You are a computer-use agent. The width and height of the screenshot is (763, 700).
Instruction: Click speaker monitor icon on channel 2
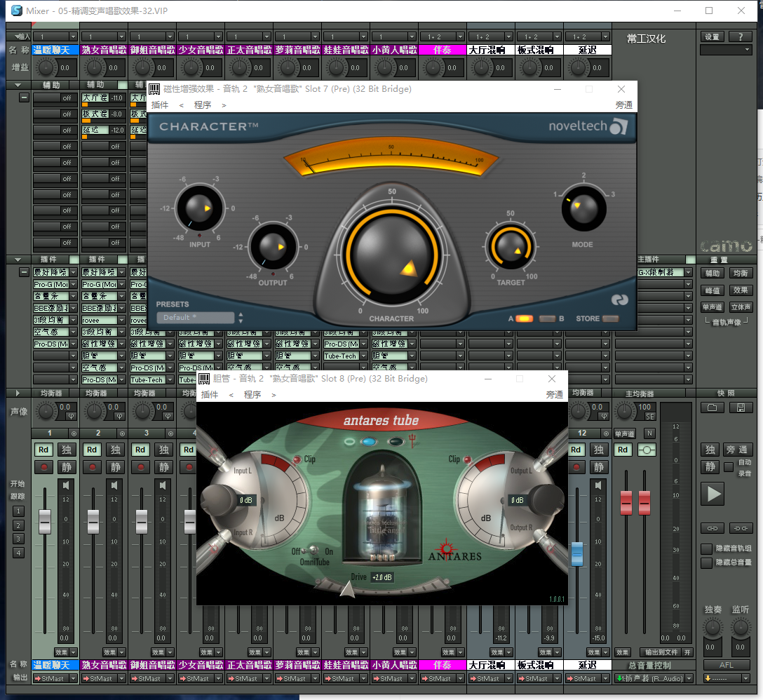coord(114,485)
